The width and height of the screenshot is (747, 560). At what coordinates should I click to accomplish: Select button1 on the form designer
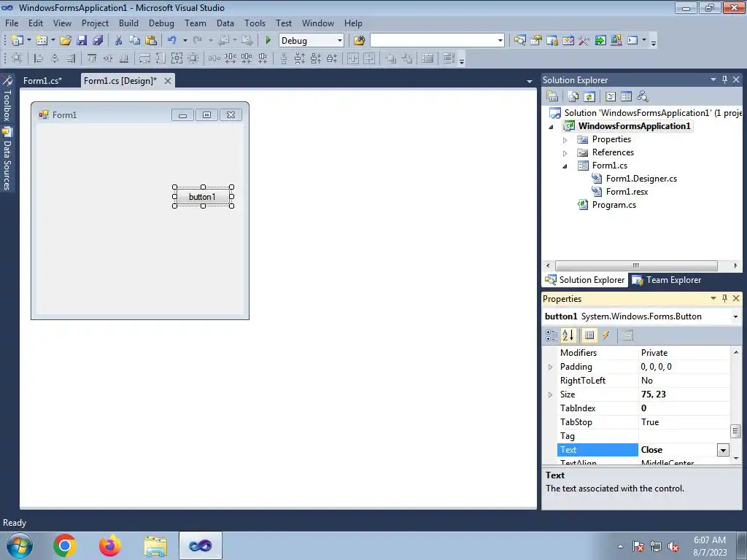[203, 197]
